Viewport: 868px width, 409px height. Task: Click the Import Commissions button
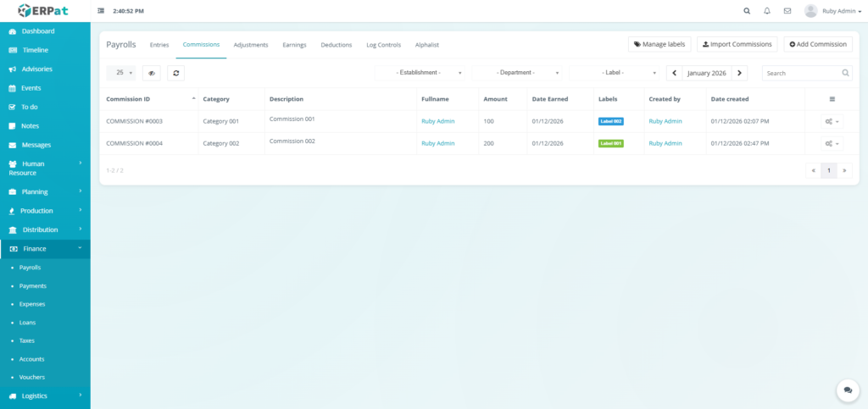(737, 44)
